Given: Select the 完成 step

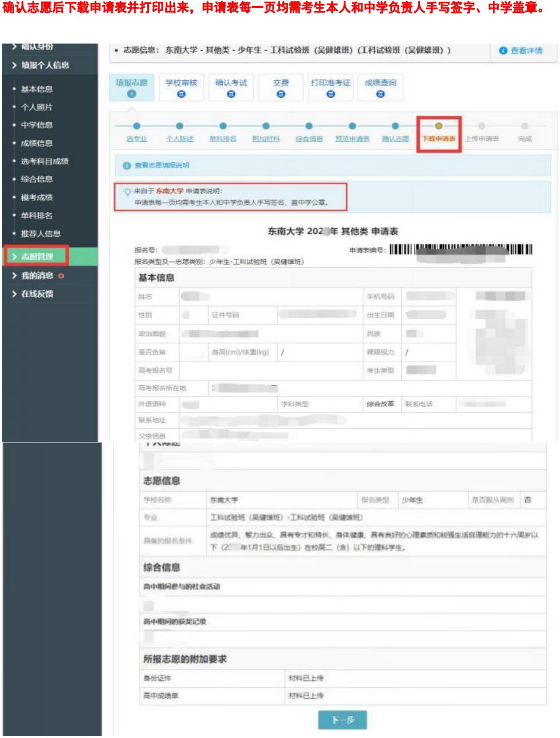Looking at the screenshot, I should [x=525, y=139].
